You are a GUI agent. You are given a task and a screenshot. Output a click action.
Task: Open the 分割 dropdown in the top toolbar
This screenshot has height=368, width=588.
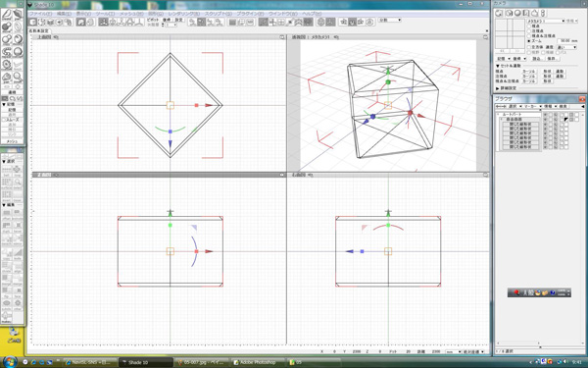(x=390, y=20)
